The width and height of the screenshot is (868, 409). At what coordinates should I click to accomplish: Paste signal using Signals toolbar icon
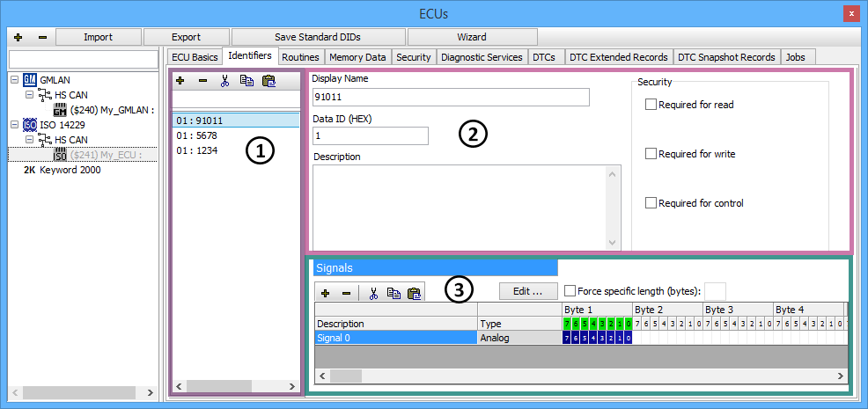[x=414, y=293]
